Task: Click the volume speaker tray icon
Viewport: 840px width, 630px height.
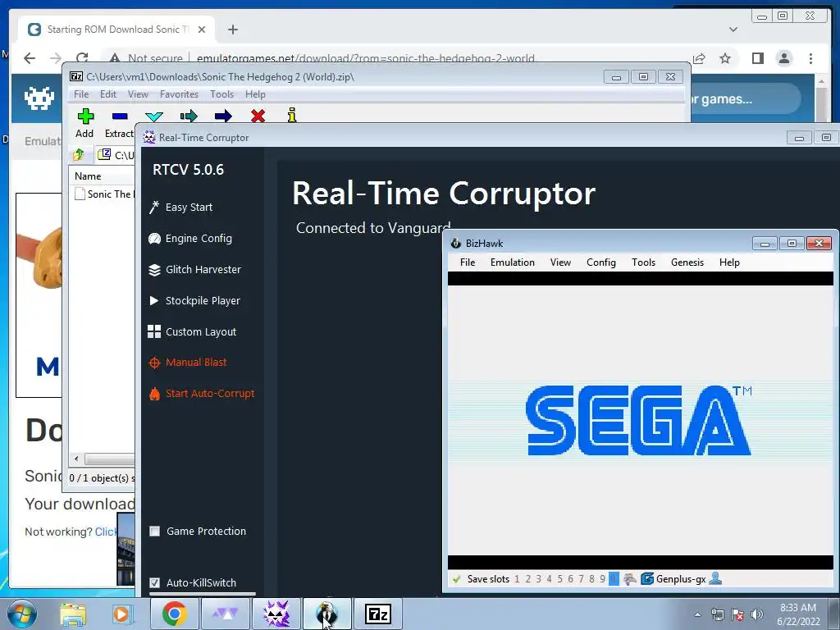Action: pyautogui.click(x=756, y=614)
